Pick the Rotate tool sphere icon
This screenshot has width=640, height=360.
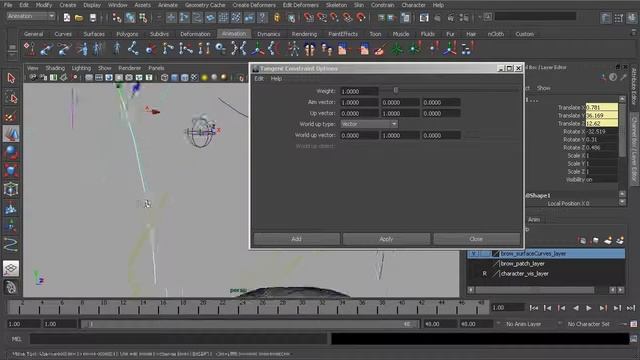pos(11,152)
